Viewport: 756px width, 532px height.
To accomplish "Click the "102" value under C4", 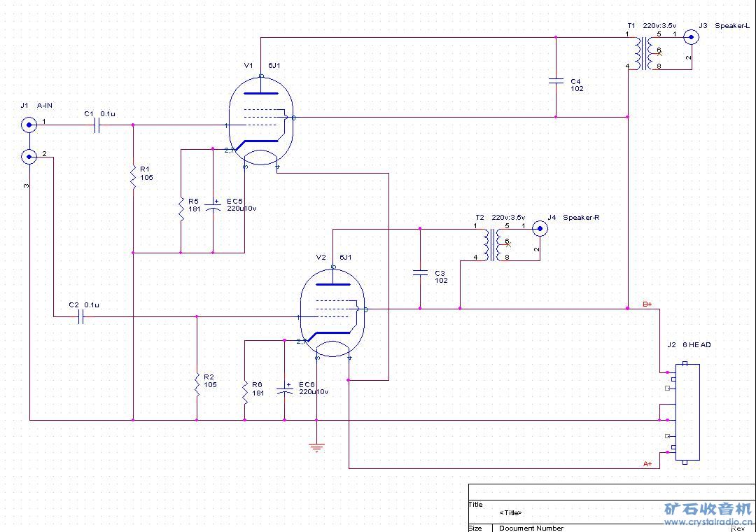I will coord(577,88).
